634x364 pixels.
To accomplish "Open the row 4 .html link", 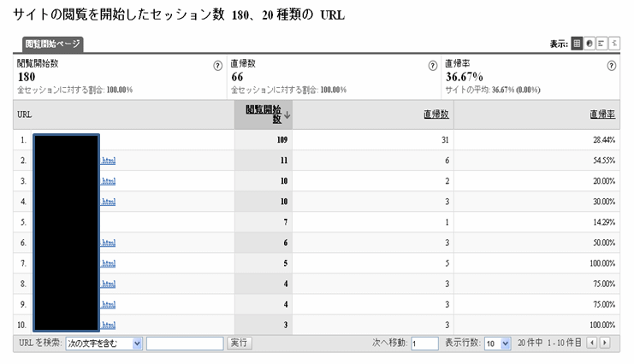I will click(x=108, y=202).
